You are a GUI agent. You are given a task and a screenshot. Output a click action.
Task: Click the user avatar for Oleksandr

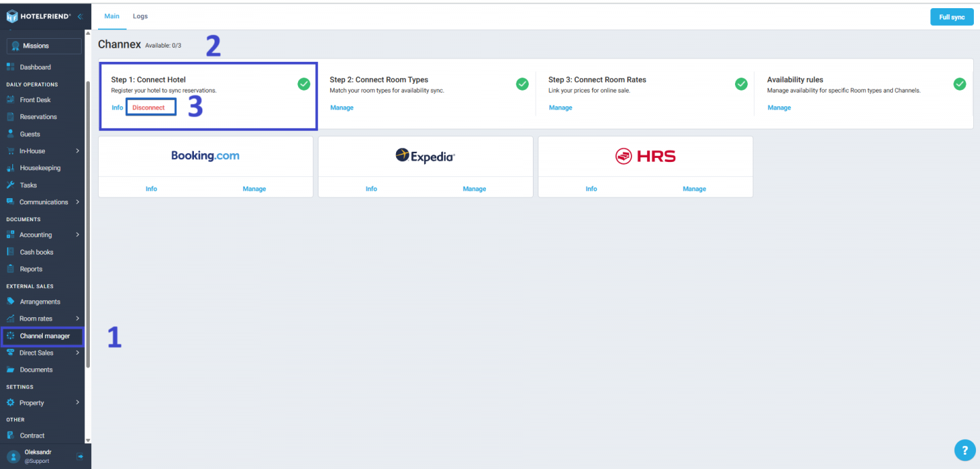(x=14, y=456)
